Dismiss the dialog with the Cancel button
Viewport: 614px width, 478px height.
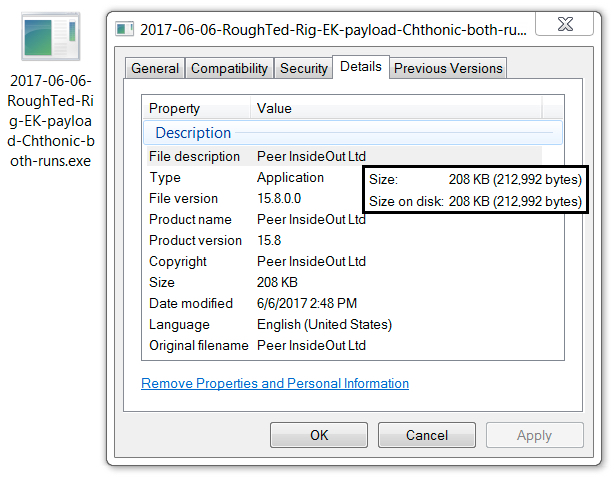coord(427,435)
